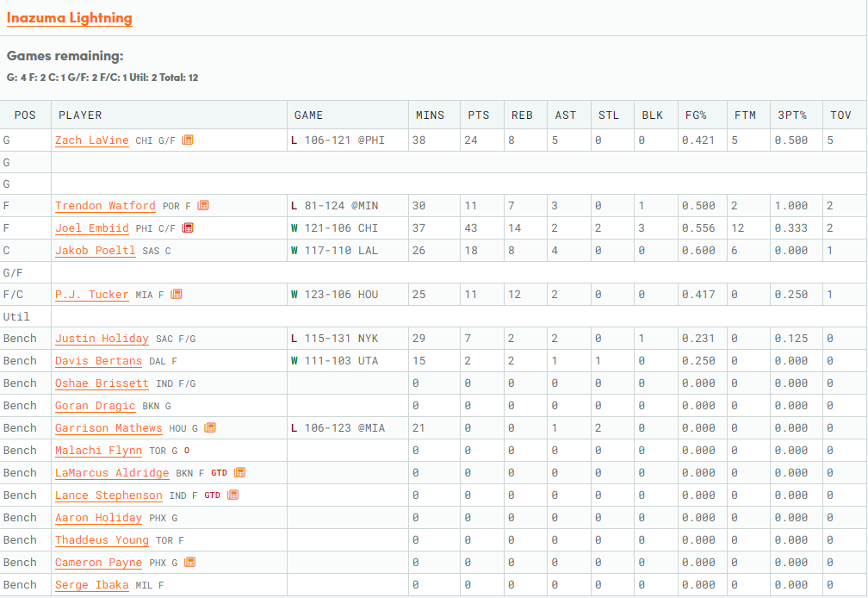
Task: Open Aaron Holiday player page
Action: (98, 518)
